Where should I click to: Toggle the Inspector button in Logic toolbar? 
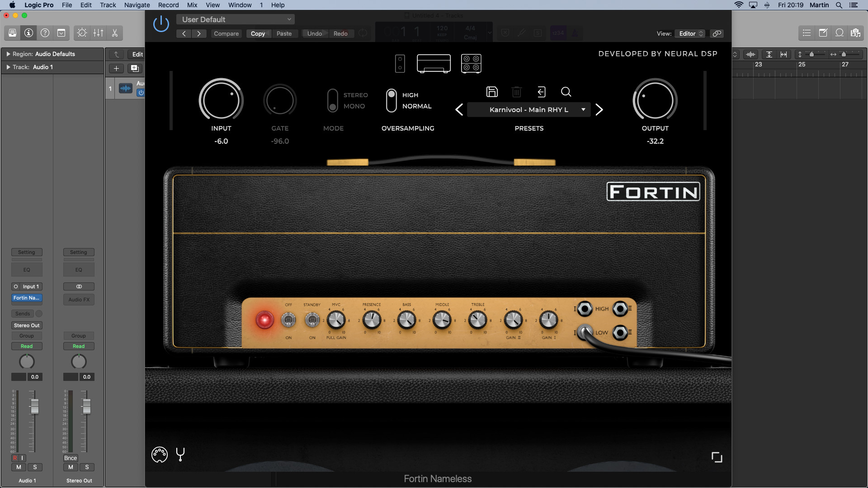(x=28, y=33)
